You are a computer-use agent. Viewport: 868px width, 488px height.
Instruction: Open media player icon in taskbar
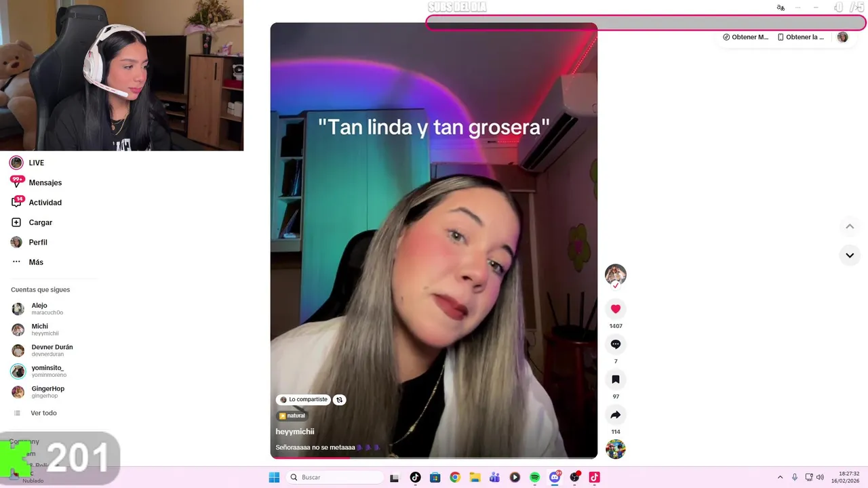click(x=515, y=478)
